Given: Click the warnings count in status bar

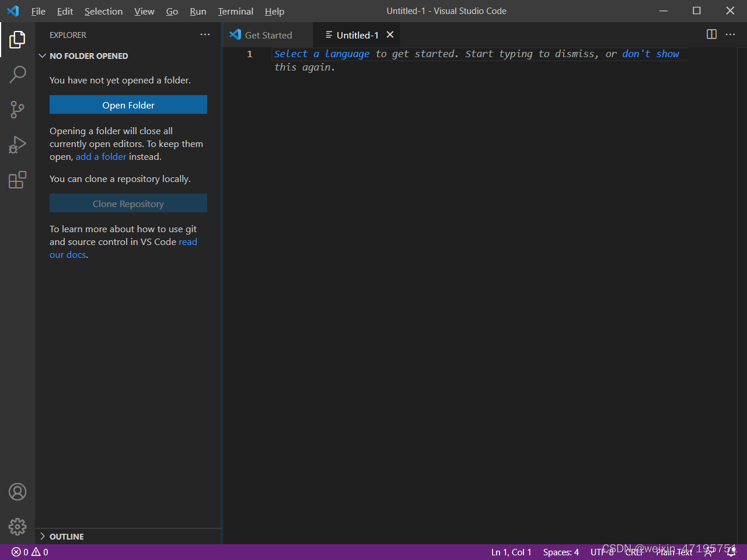Looking at the screenshot, I should (x=40, y=552).
